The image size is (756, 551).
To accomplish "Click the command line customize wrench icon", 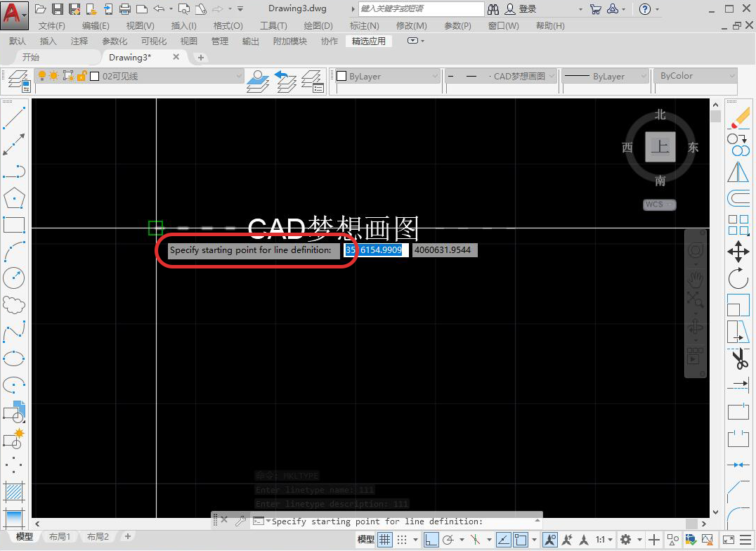I will pos(240,521).
